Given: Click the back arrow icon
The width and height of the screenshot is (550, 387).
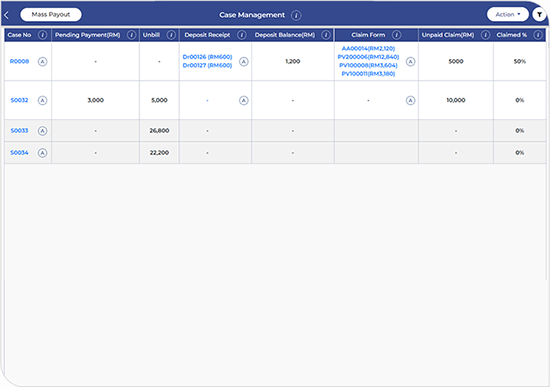Looking at the screenshot, I should tap(6, 15).
